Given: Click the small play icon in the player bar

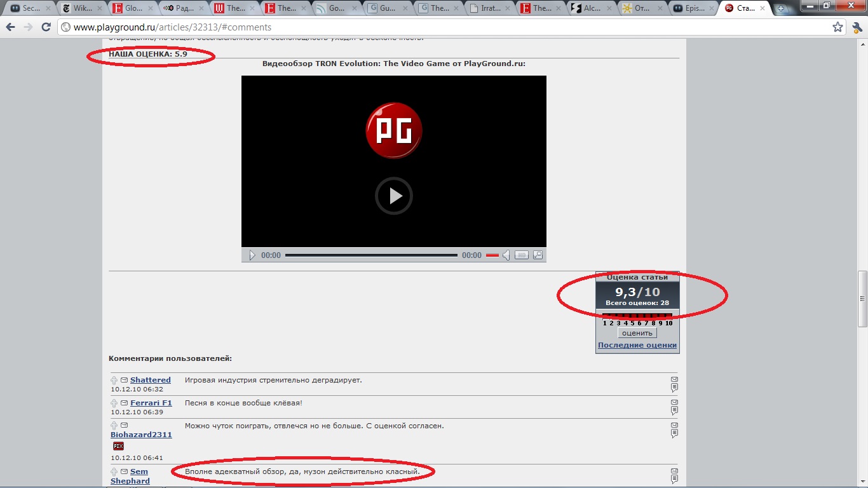Looking at the screenshot, I should click(252, 255).
